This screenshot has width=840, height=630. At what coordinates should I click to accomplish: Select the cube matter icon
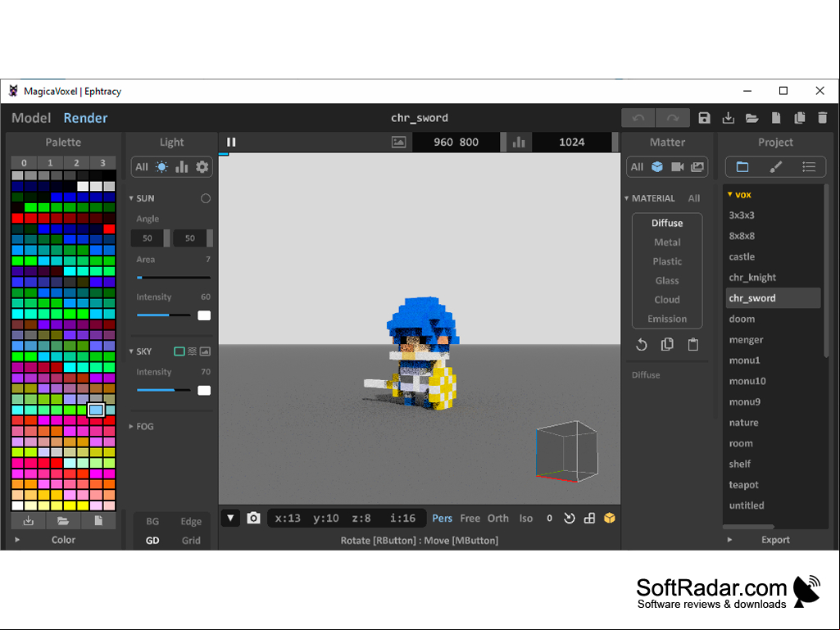(656, 167)
